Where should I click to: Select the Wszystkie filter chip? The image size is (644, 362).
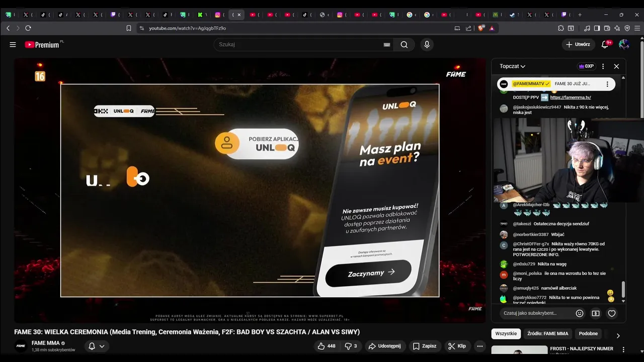pos(506,334)
